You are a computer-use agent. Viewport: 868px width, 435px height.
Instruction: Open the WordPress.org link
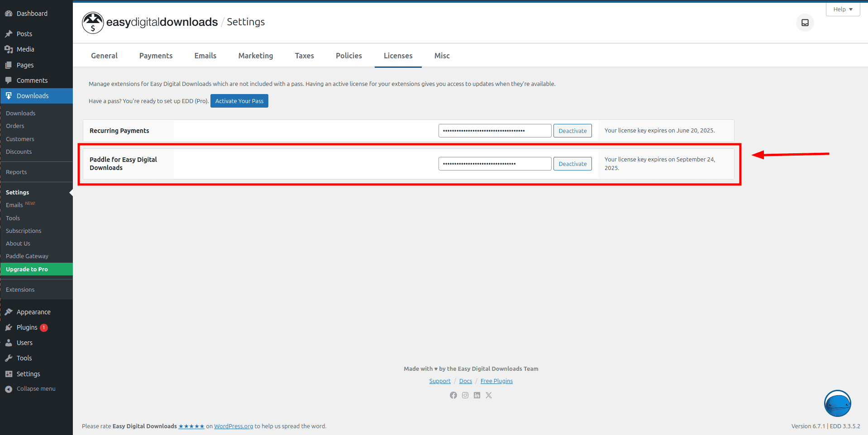[x=234, y=426]
